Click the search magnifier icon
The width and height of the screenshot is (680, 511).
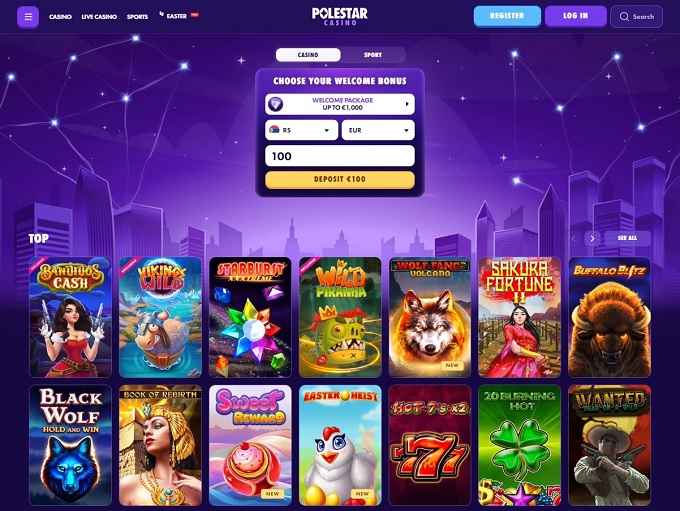624,16
